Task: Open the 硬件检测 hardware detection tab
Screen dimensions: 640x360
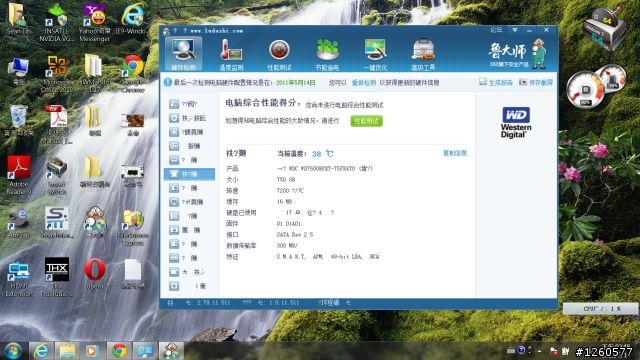Action: coord(184,54)
